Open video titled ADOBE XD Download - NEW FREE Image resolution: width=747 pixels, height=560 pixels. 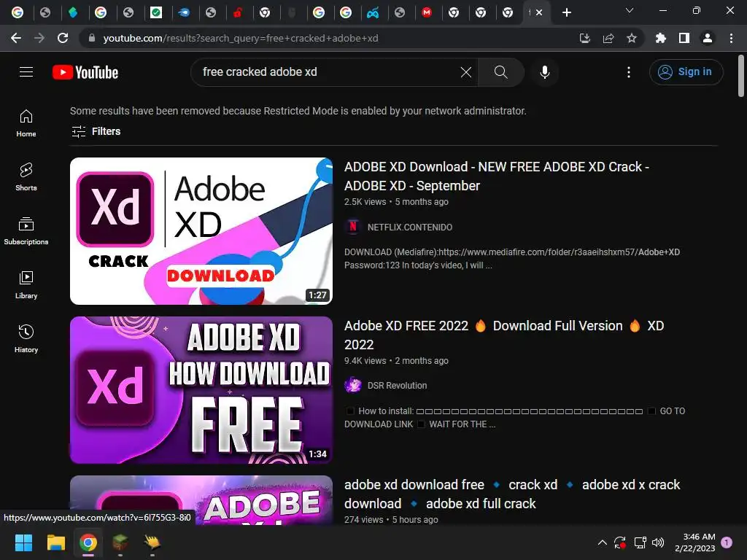(496, 176)
